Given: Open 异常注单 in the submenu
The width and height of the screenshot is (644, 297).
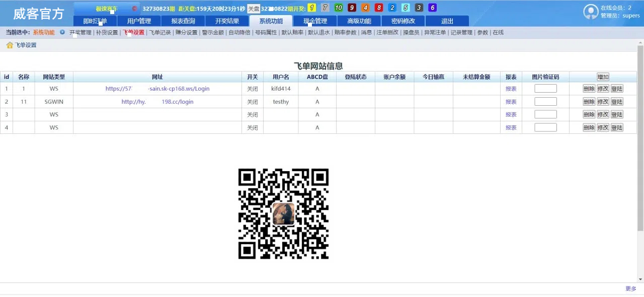Looking at the screenshot, I should [435, 33].
